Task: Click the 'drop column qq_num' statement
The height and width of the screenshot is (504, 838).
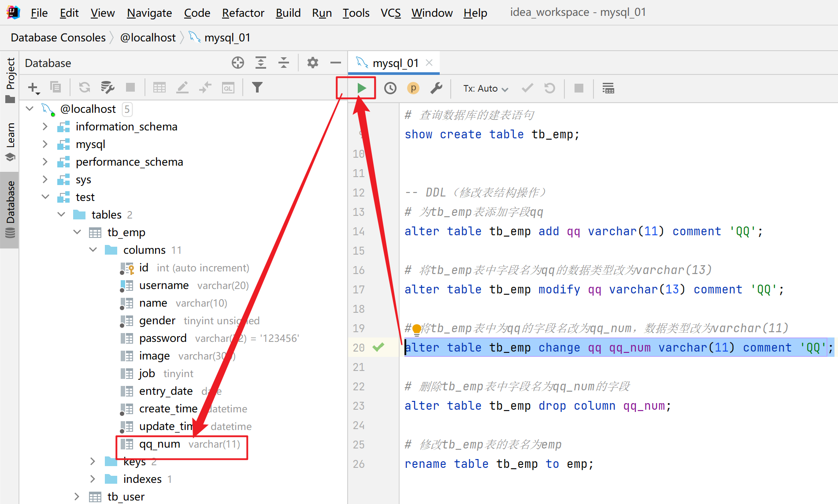Action: click(x=538, y=406)
